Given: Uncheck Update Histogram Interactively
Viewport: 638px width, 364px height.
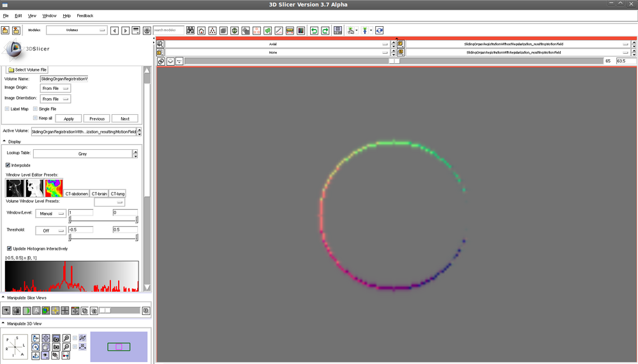Looking at the screenshot, I should 10,249.
